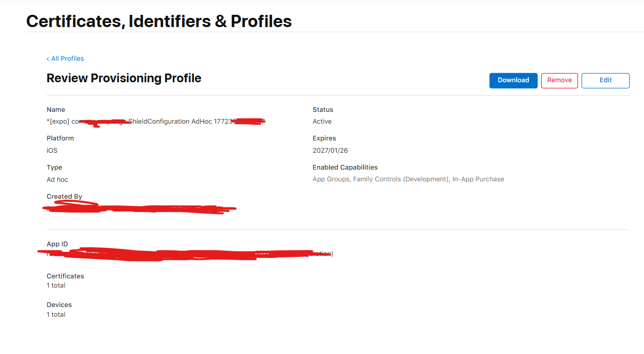The width and height of the screenshot is (644, 354).
Task: Click the Active status value
Action: [x=322, y=122]
